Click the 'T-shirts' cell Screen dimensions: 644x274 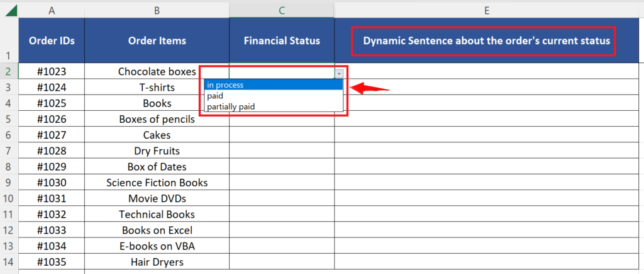157,87
